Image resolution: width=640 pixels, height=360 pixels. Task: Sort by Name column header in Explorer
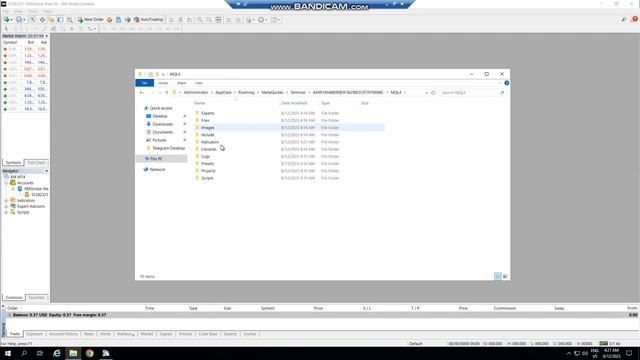point(200,103)
